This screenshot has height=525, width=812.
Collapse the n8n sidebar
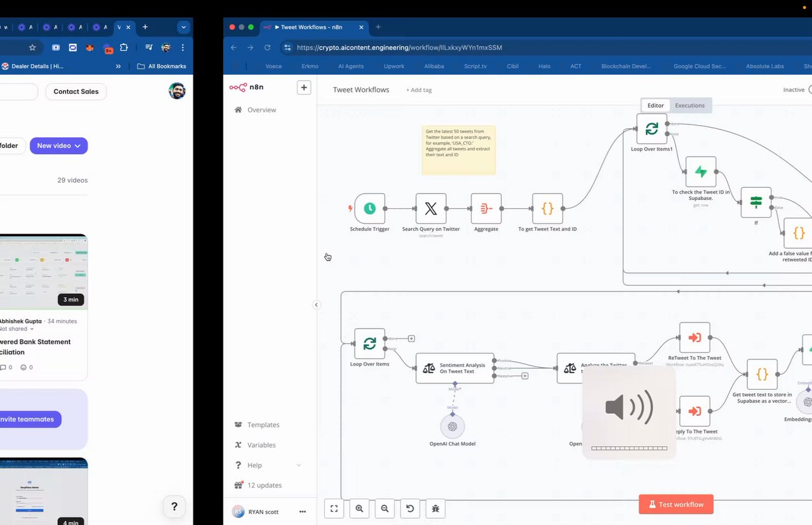tap(316, 305)
